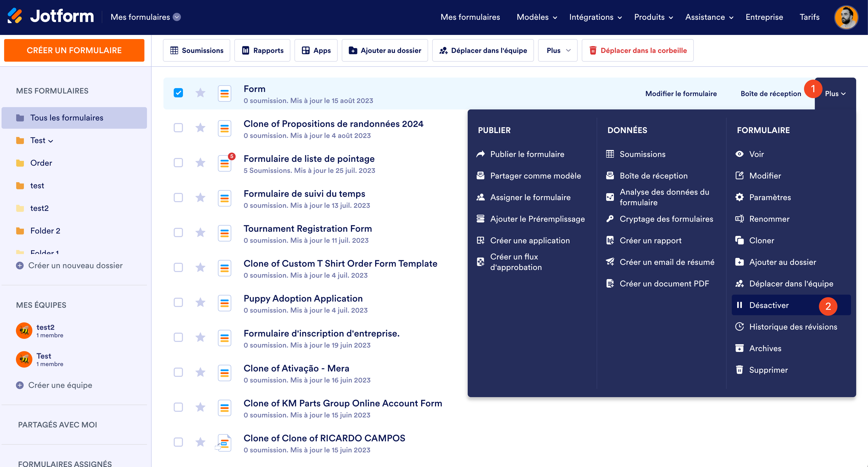868x467 pixels.
Task: Open the Intégrations navigation menu
Action: [595, 17]
